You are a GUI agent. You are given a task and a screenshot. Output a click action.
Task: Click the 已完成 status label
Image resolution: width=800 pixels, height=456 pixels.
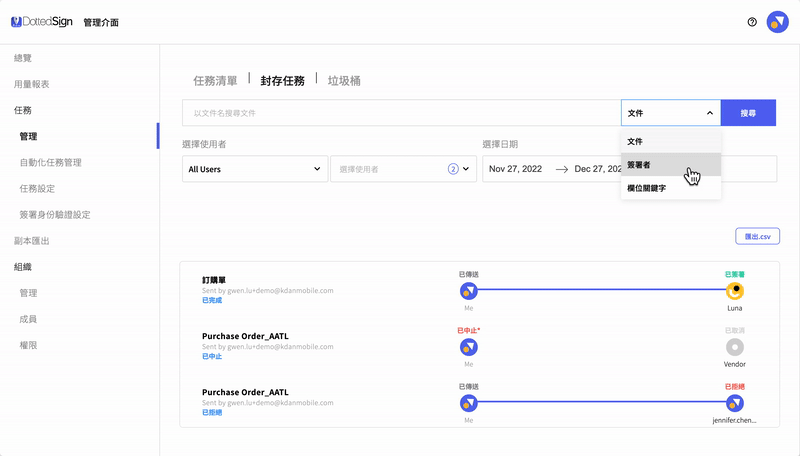(212, 300)
